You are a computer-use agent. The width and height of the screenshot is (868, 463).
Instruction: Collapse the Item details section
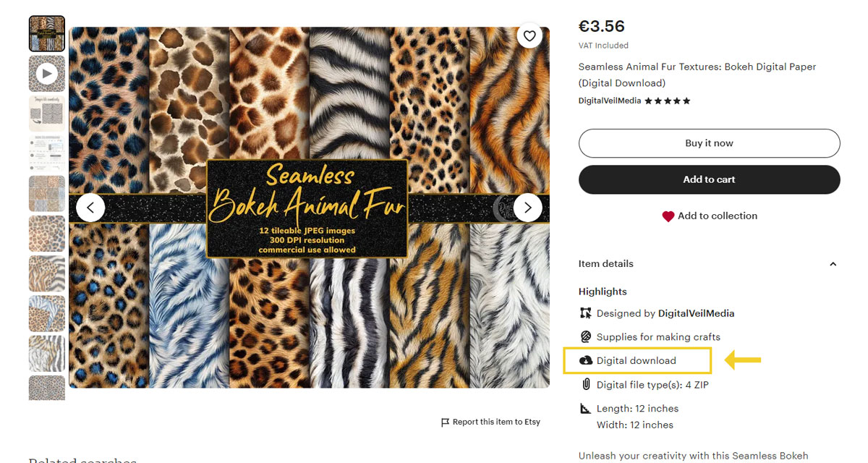pyautogui.click(x=833, y=264)
